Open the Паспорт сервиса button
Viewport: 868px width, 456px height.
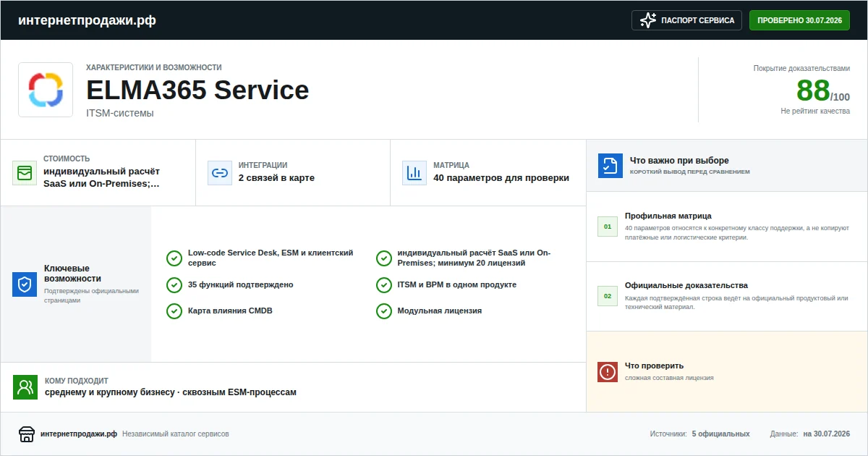point(687,20)
